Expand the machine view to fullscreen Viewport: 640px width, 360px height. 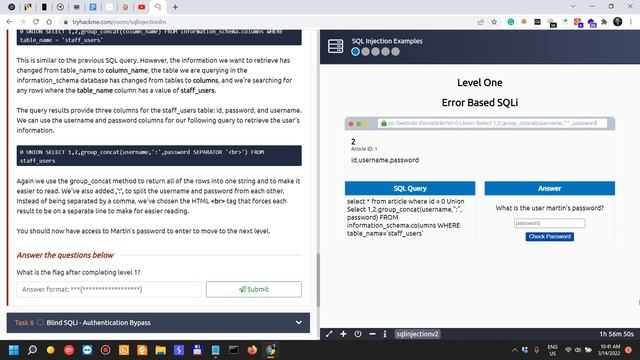329,334
